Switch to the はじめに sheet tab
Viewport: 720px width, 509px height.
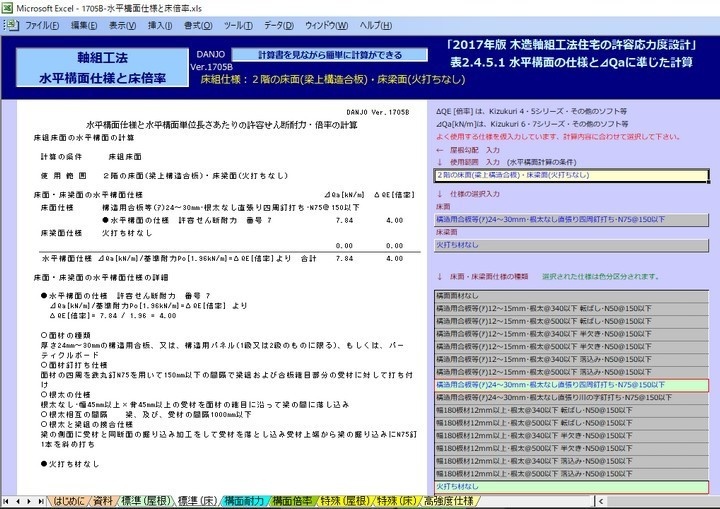pos(69,501)
